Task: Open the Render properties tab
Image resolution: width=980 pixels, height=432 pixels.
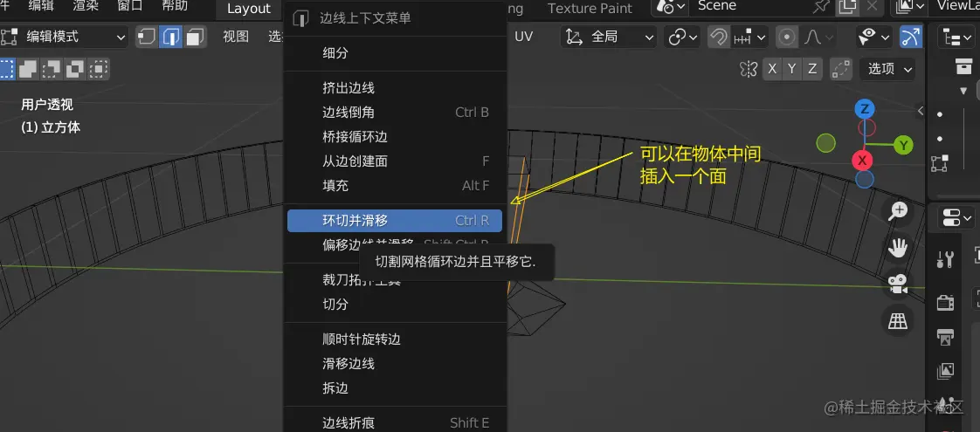Action: click(945, 303)
